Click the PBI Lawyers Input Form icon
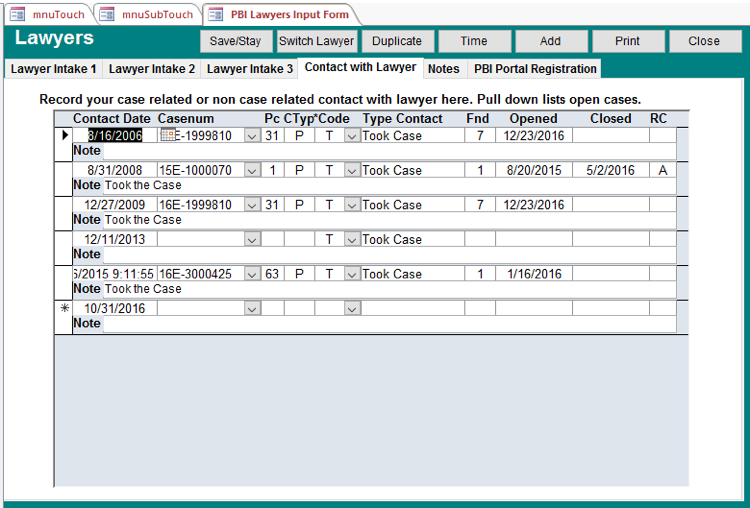 216,15
